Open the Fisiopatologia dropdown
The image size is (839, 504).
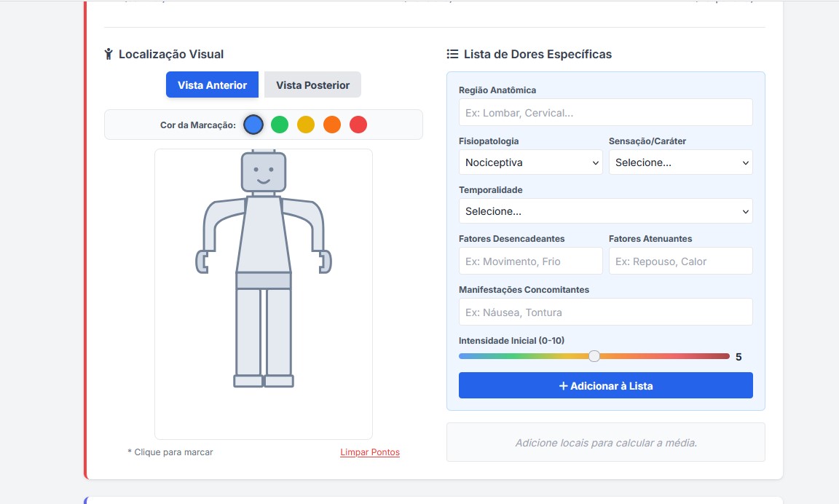point(530,162)
